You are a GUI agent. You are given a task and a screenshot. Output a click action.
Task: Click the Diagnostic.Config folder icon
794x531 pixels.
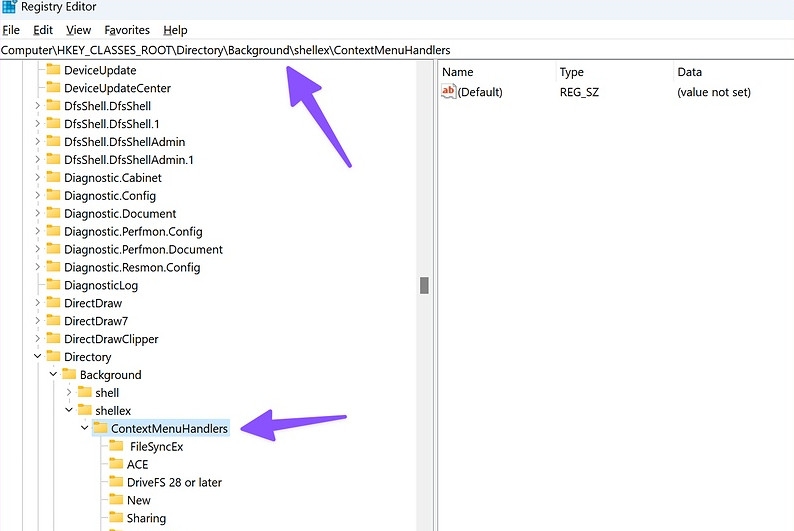53,195
